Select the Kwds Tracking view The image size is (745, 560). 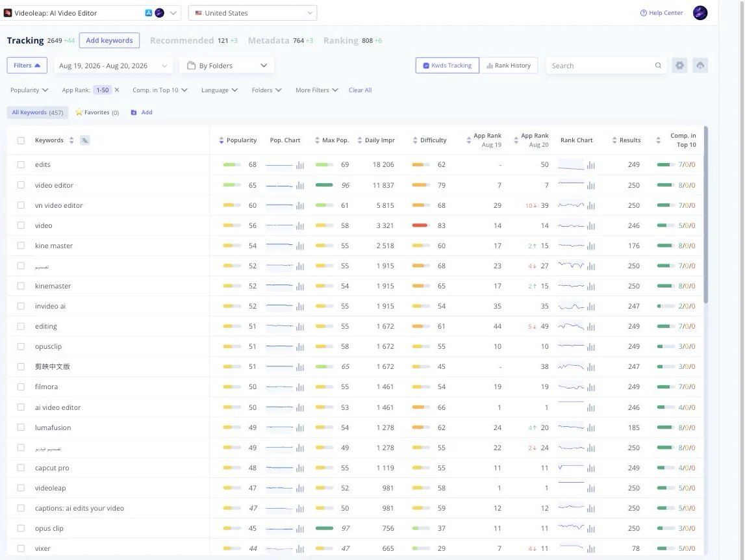coord(448,66)
